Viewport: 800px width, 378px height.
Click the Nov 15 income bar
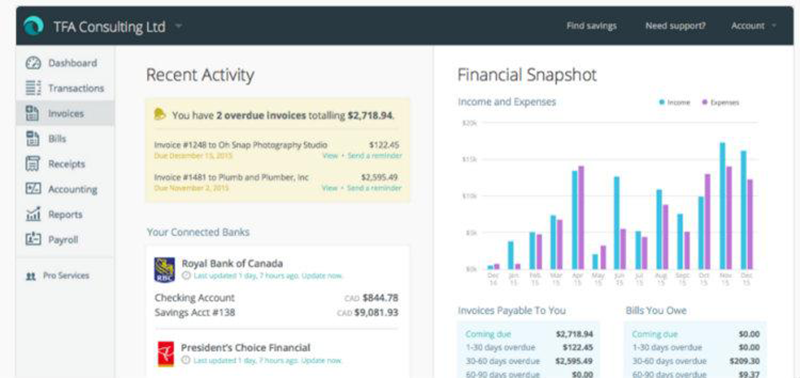click(x=722, y=206)
